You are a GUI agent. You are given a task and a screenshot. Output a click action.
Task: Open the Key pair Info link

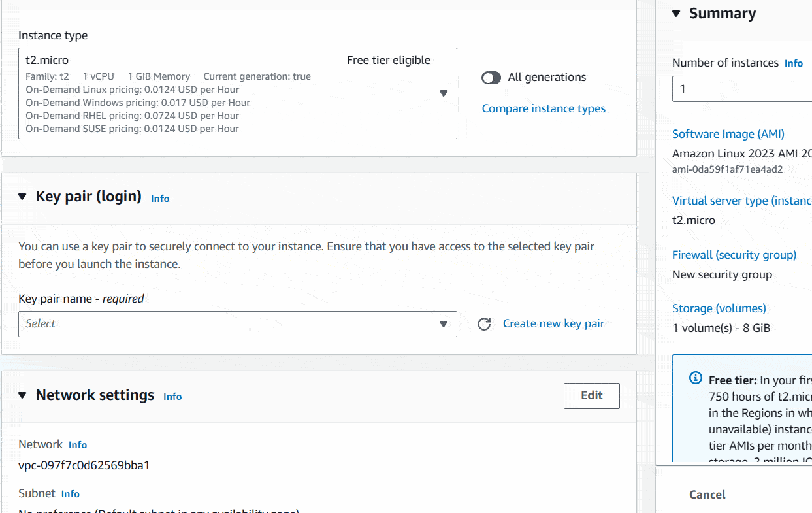click(160, 198)
